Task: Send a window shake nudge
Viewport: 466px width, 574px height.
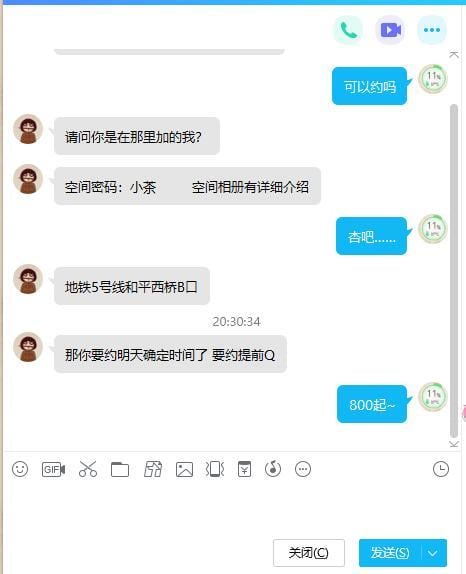Action: [x=215, y=469]
